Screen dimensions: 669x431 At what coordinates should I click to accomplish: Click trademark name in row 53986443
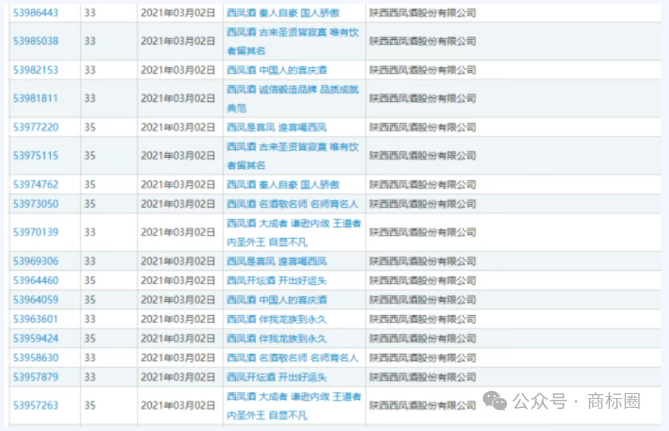point(283,13)
